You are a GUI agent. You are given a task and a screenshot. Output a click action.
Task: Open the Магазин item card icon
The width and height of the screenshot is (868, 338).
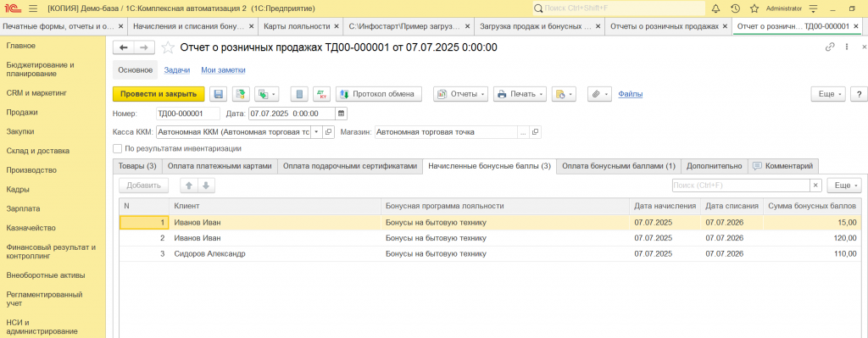pyautogui.click(x=535, y=132)
